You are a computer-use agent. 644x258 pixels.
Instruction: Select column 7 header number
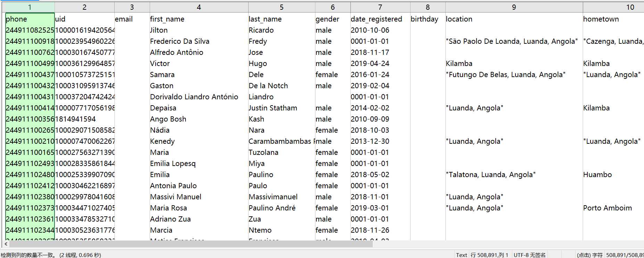380,7
